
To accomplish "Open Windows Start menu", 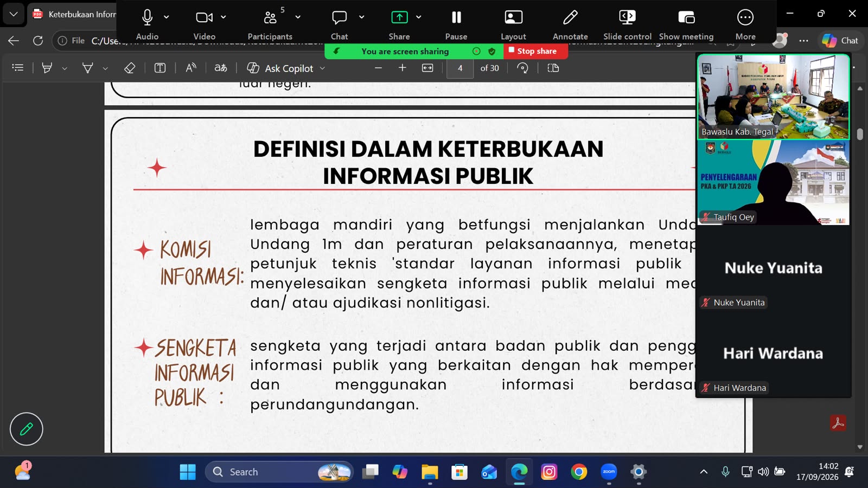I will click(188, 472).
